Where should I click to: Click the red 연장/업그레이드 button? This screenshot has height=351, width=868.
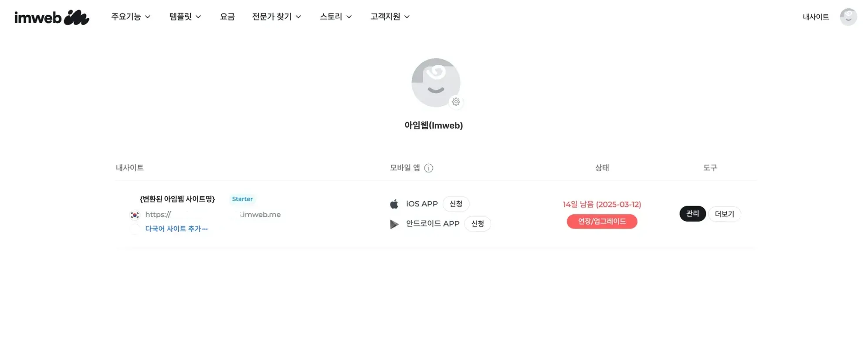[602, 221]
